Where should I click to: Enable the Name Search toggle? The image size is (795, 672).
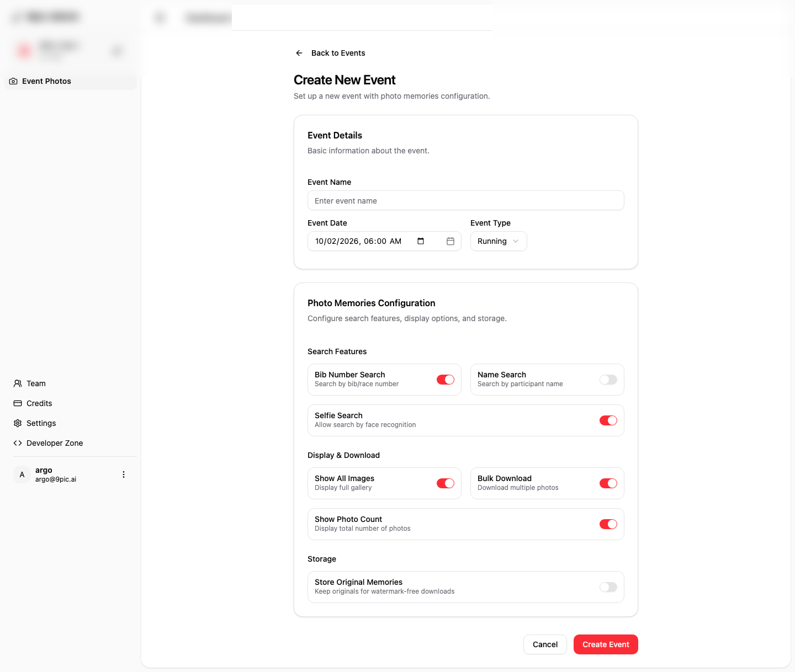(608, 380)
